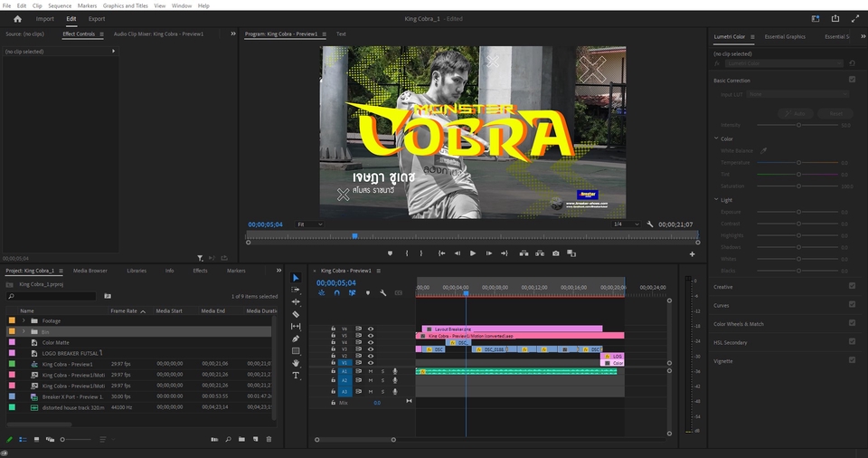Add marker in timeline panel
Image resolution: width=868 pixels, height=458 pixels.
click(368, 292)
